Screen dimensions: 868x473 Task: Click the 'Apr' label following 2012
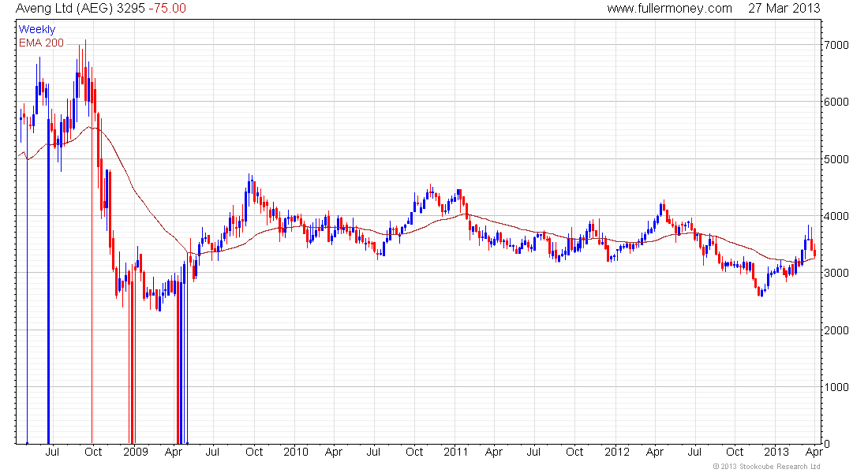(x=655, y=452)
